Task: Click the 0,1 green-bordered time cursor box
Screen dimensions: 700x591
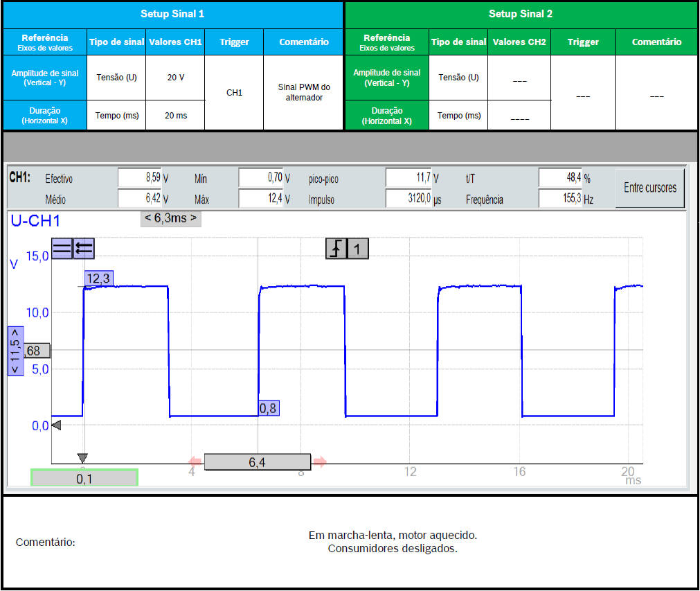Action: pos(84,477)
